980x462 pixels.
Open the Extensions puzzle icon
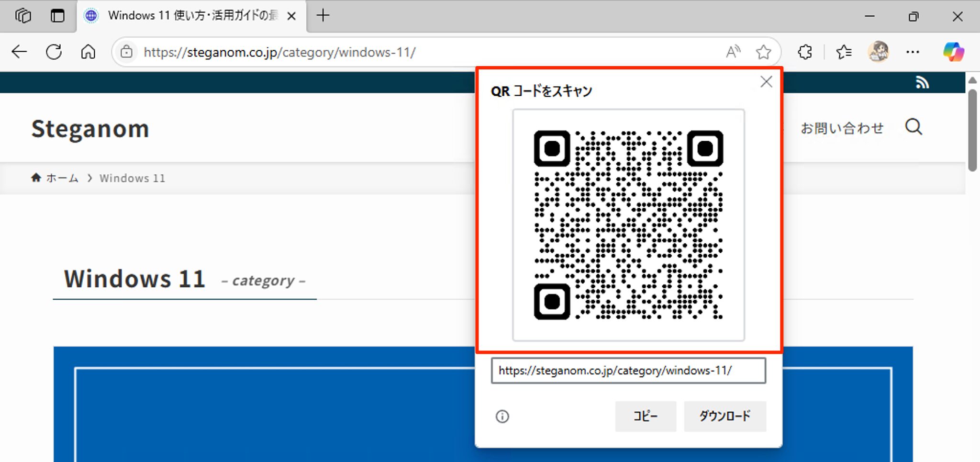click(x=805, y=52)
